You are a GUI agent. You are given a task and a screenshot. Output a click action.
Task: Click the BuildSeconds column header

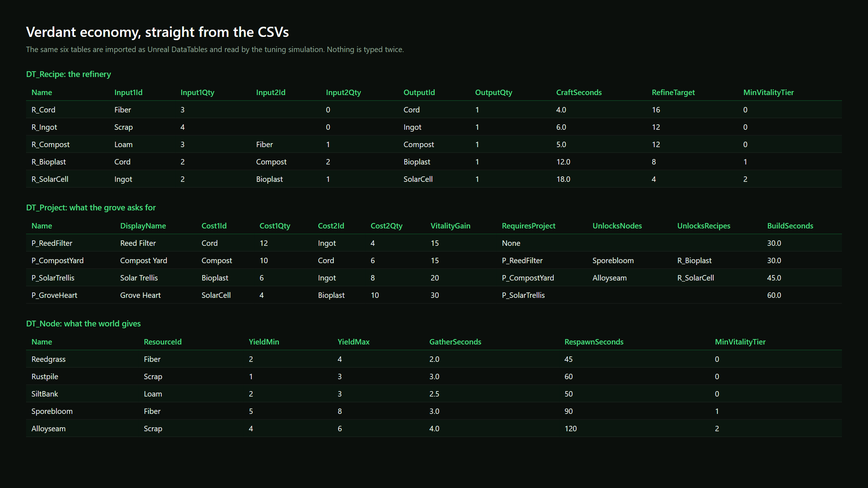790,226
